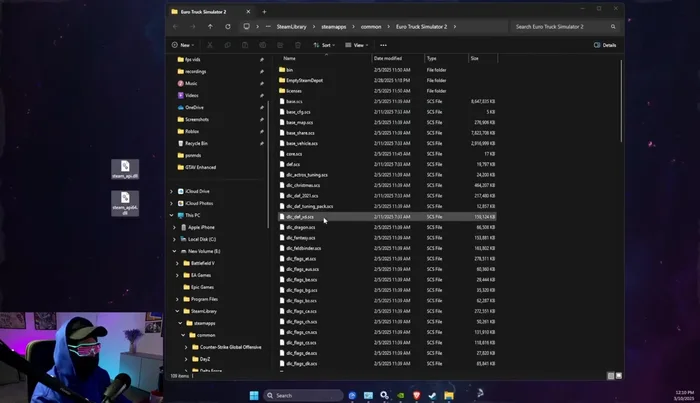
Task: Navigate to common in breadcrumb
Action: (371, 27)
